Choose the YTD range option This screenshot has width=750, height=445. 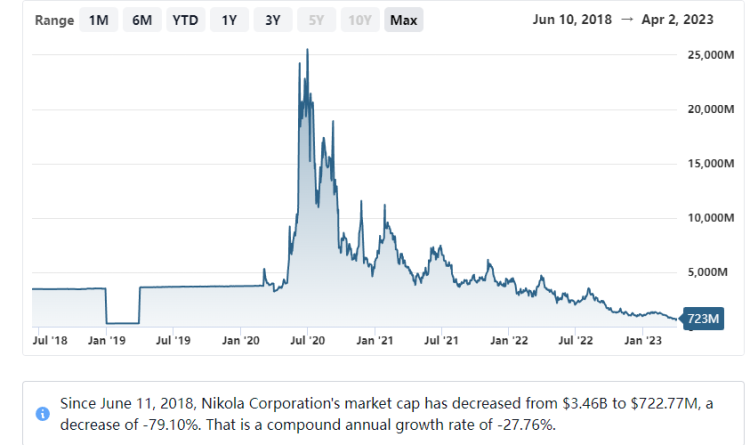184,20
